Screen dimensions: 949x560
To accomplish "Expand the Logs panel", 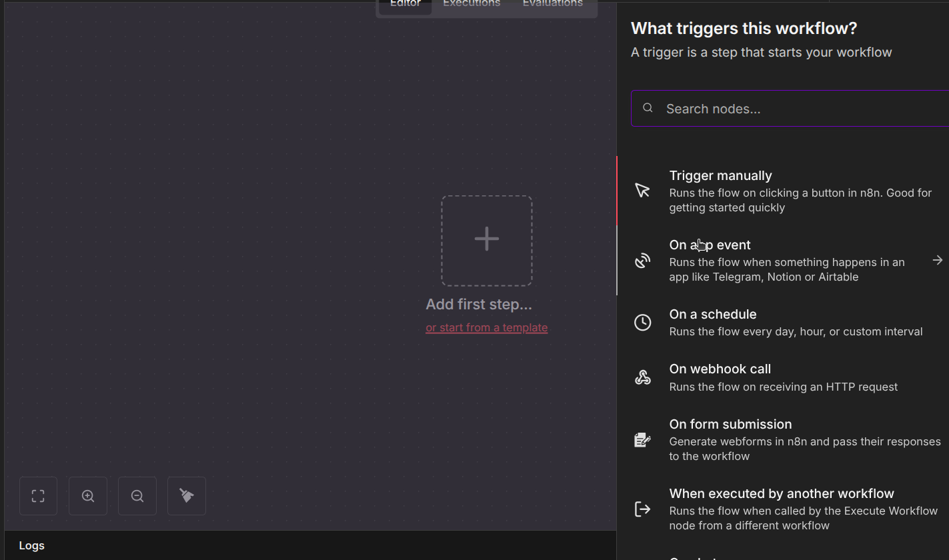I will pos(32,545).
